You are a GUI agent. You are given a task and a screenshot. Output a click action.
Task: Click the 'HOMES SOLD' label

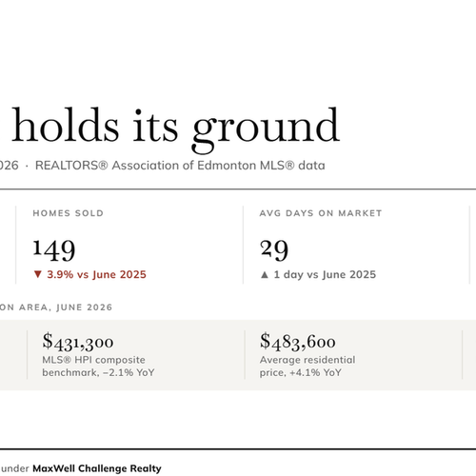[x=69, y=213]
